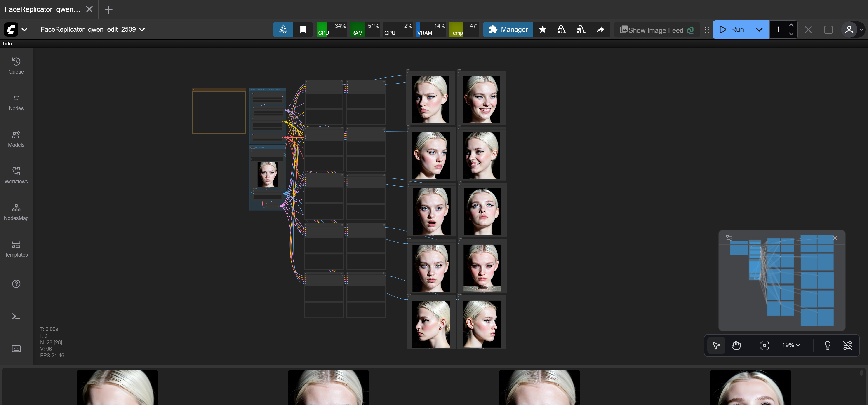Open the FaceReplicator_qwen_edit_2509 workflow dropdown
The image size is (868, 405).
93,30
